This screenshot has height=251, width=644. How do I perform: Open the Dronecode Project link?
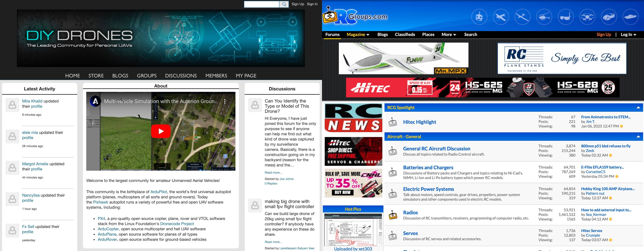tap(177, 224)
